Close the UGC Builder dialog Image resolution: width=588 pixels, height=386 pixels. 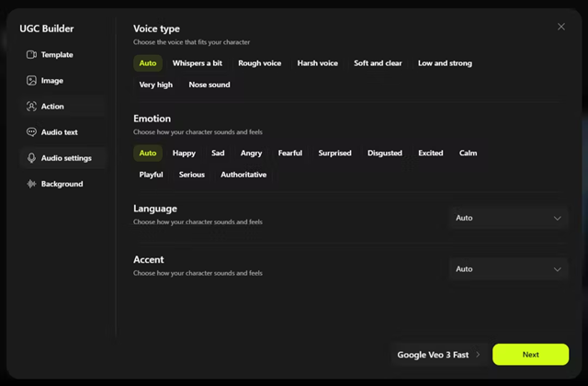561,27
